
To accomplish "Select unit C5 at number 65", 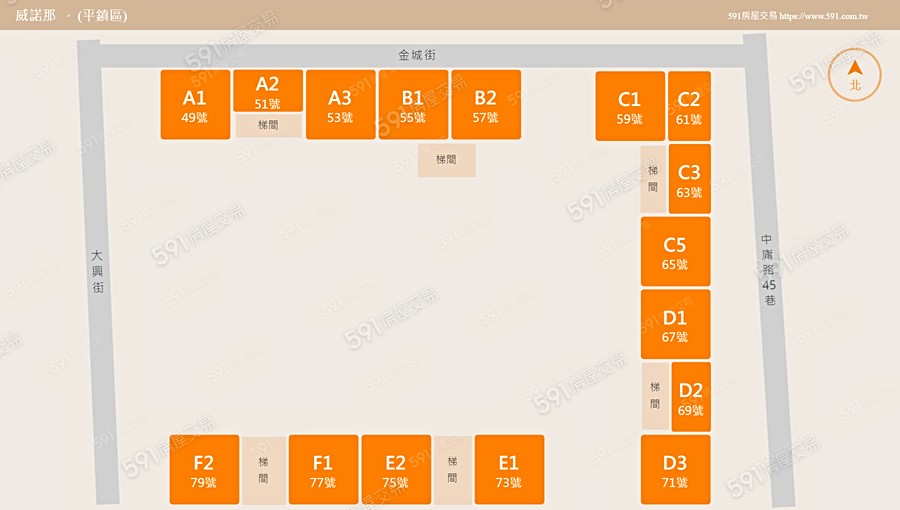I will pos(675,252).
